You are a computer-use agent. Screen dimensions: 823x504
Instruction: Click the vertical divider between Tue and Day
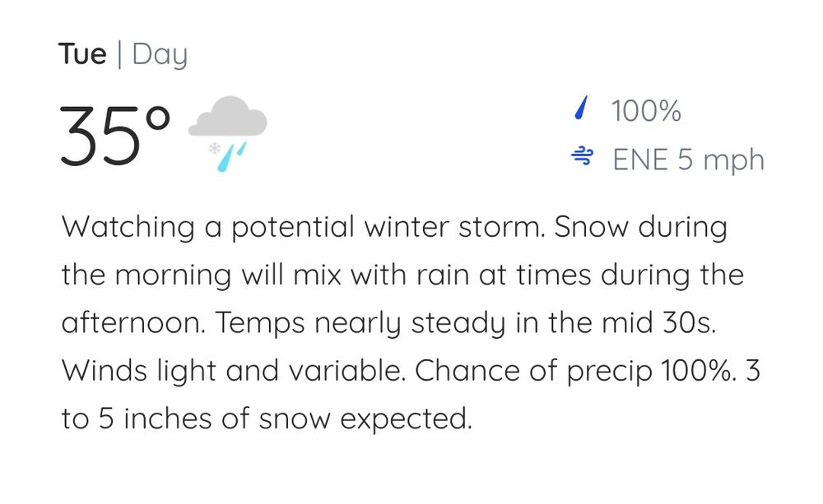tap(119, 54)
